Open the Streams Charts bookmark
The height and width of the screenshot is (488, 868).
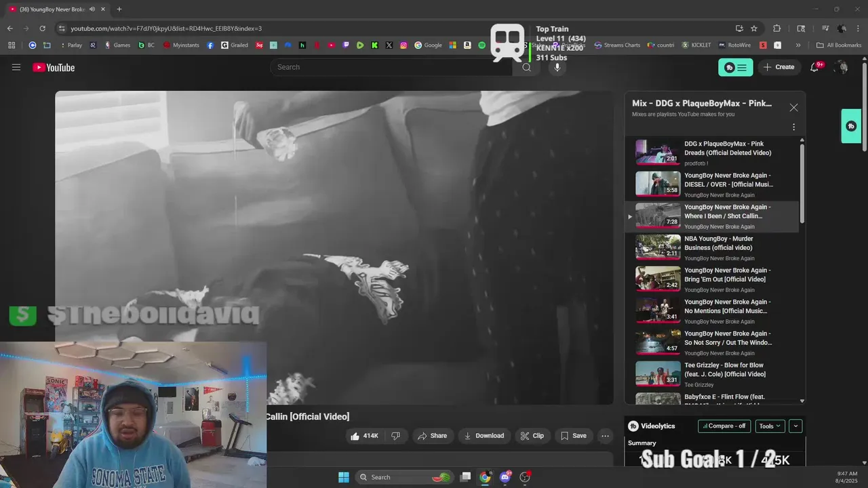tap(617, 45)
